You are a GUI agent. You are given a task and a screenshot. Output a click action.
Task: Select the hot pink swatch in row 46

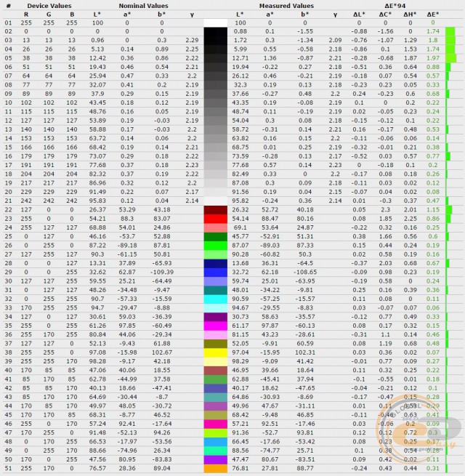(216, 424)
